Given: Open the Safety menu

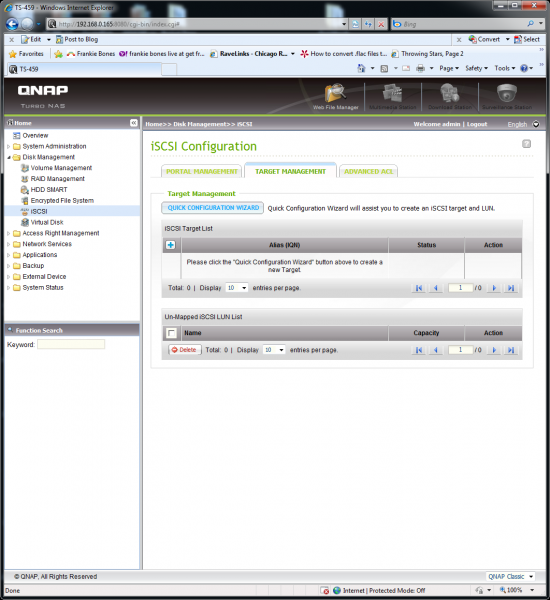Looking at the screenshot, I should [477, 68].
